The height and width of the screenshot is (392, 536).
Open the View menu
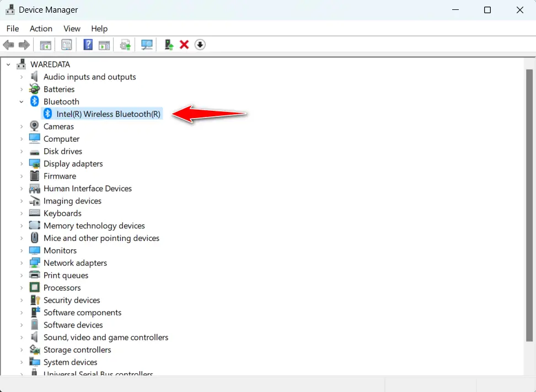tap(72, 28)
